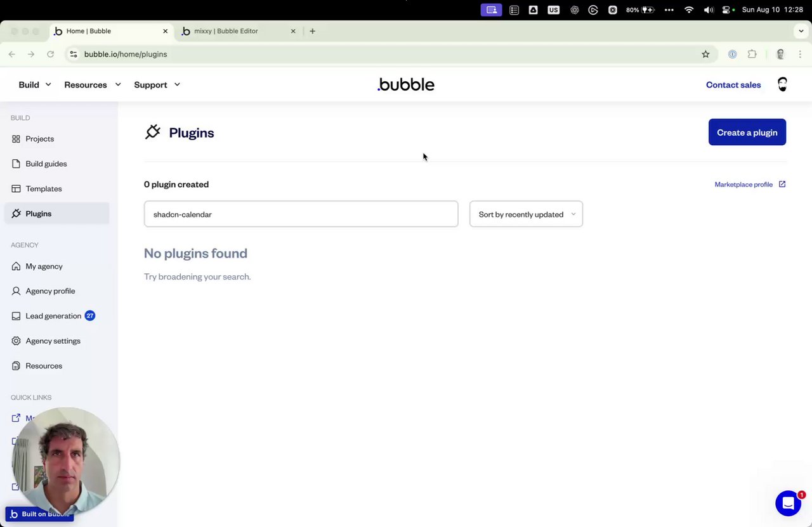Expand the tab search chevron
The width and height of the screenshot is (812, 527).
801,31
